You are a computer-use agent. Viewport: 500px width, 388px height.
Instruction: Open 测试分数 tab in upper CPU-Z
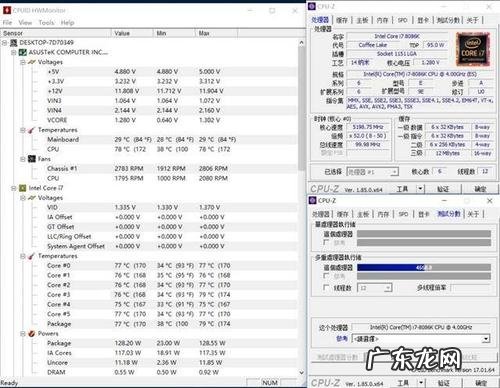(x=448, y=20)
